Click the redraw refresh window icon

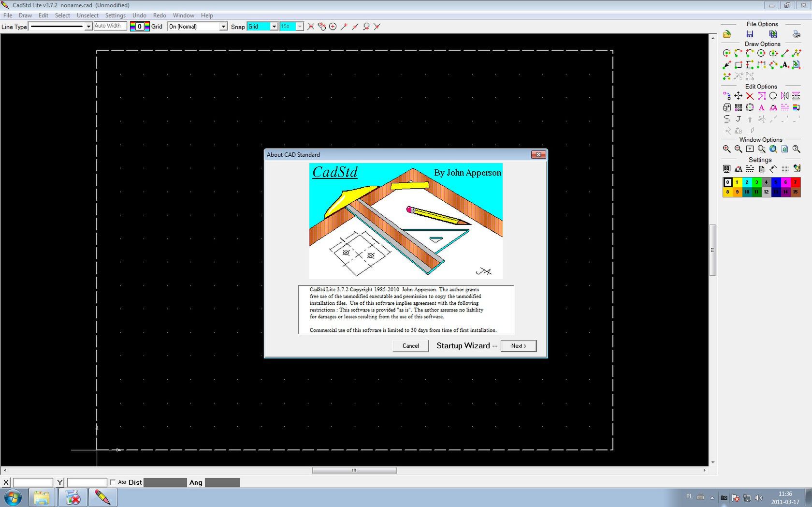pyautogui.click(x=784, y=149)
